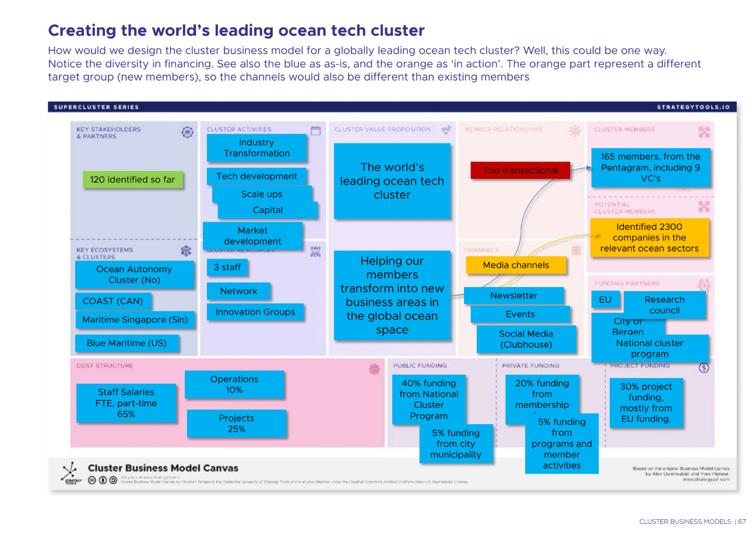Click the Cluster Activities calendar icon
The height and width of the screenshot is (535, 756).
(x=315, y=131)
